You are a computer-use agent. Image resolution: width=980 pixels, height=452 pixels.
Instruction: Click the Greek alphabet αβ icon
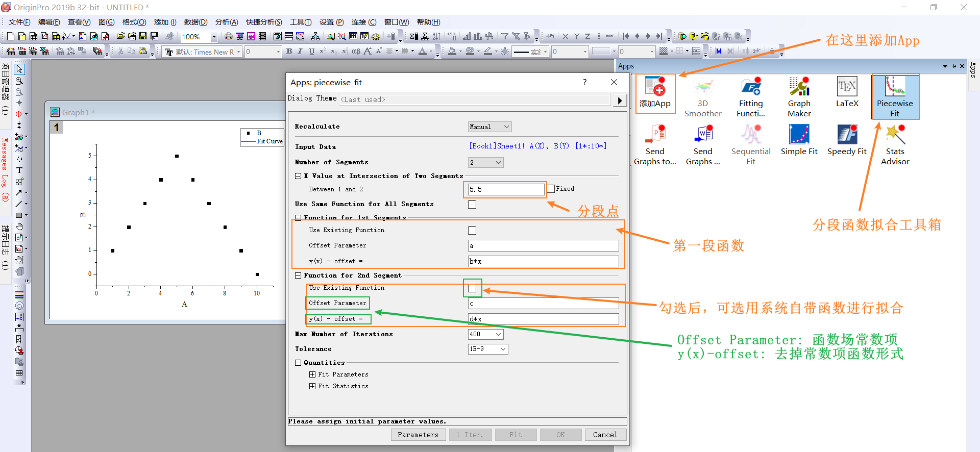[x=356, y=51]
